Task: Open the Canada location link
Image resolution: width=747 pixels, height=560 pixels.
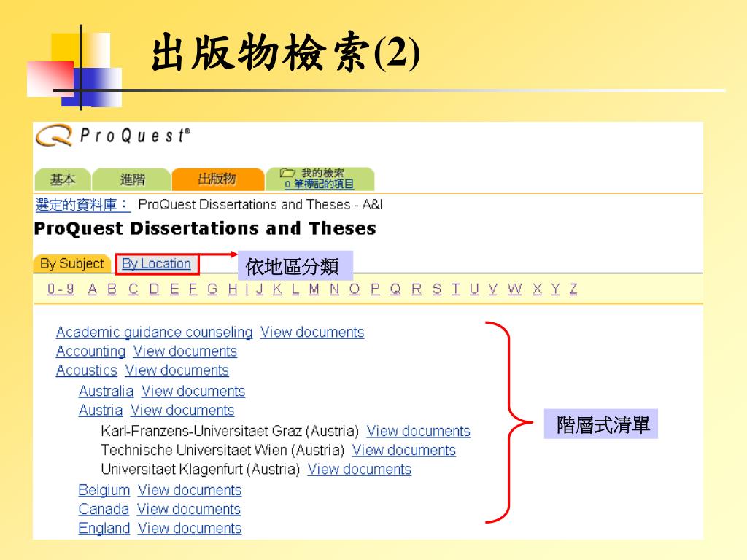Action: pos(104,510)
